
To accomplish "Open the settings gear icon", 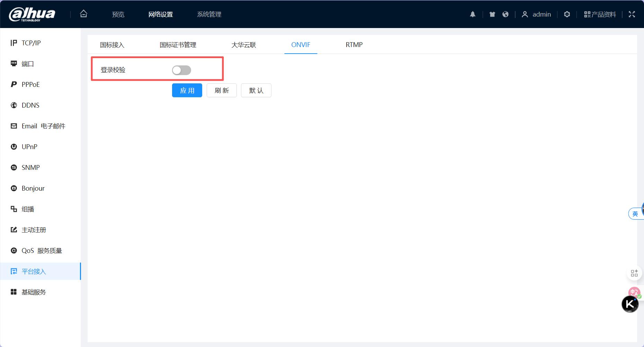I will click(x=567, y=14).
